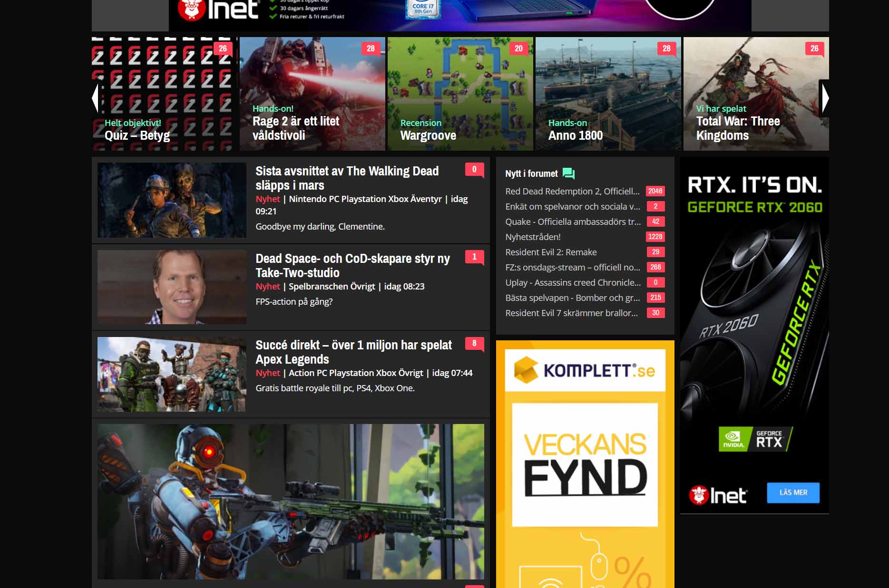Viewport: 889px width, 588px height.
Task: Open forum thread 'Red Dead Redemption 2, Officiell...'
Action: (x=572, y=191)
